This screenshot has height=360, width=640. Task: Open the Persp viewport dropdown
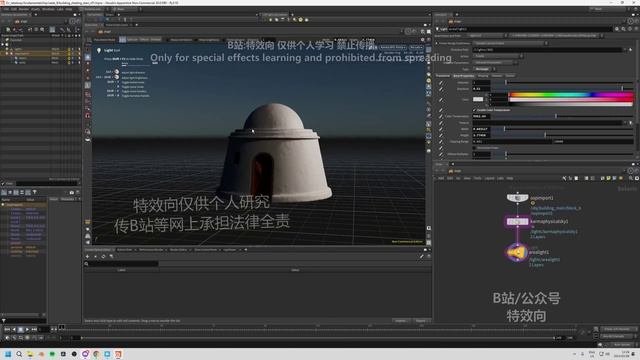coord(393,48)
